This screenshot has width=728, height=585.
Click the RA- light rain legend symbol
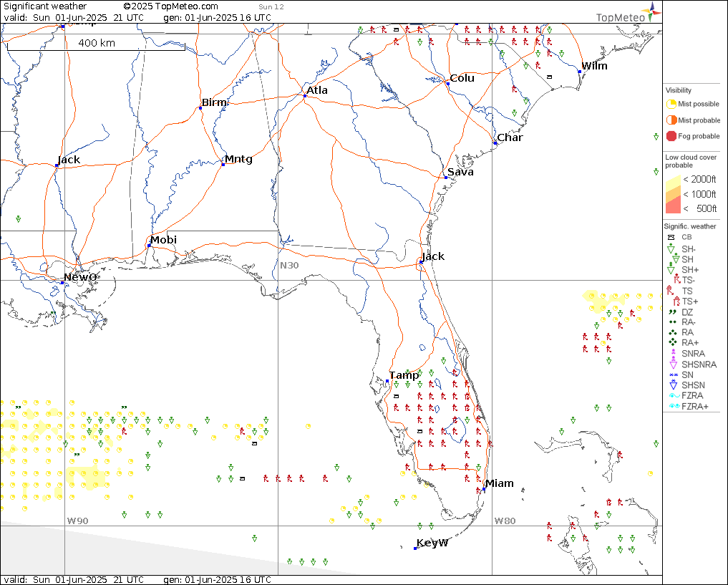672,321
